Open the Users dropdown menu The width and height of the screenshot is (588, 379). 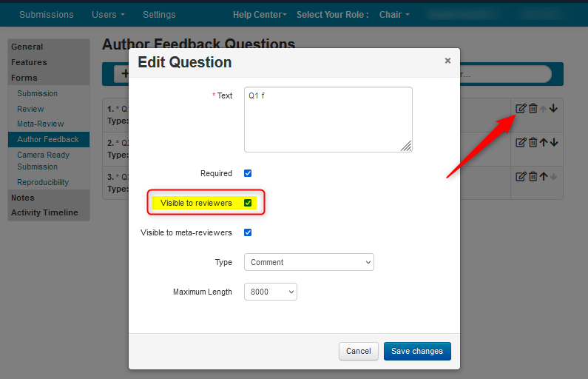coord(108,15)
